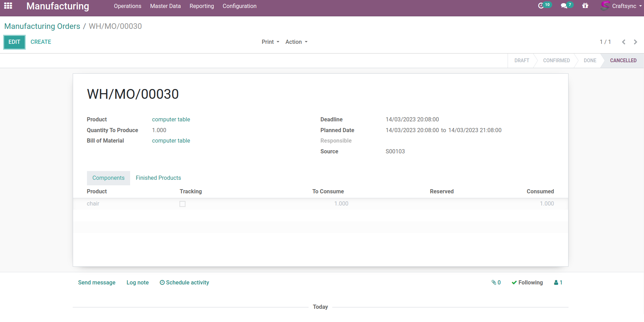Open the Reporting menu
This screenshot has height=322, width=644.
click(201, 6)
